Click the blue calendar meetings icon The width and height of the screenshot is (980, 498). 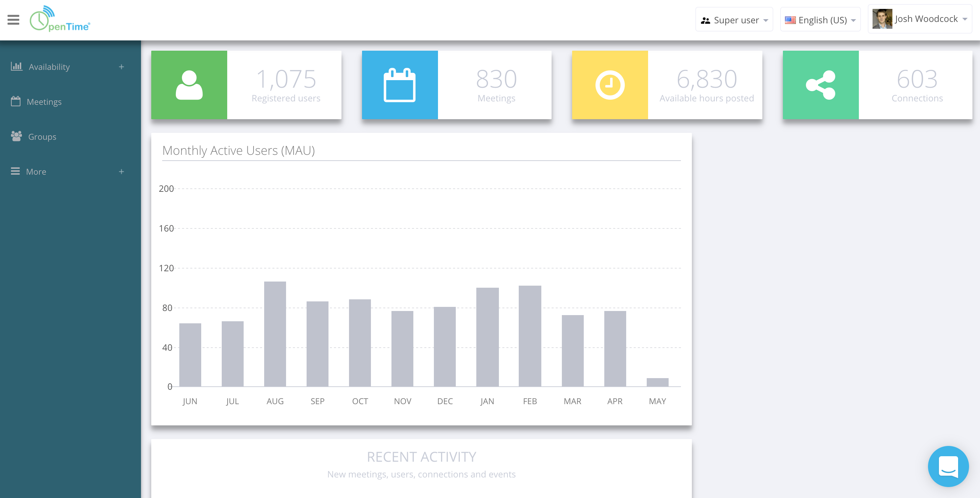pos(399,85)
